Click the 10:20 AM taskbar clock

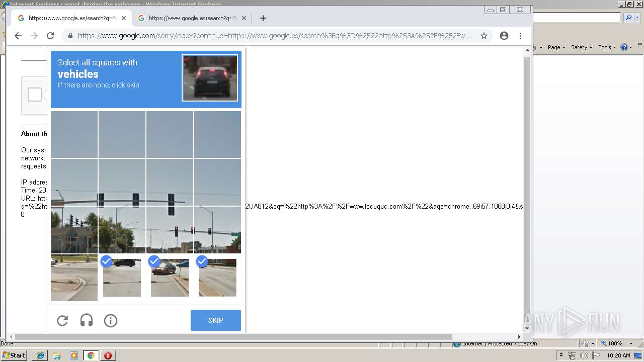coord(618,355)
